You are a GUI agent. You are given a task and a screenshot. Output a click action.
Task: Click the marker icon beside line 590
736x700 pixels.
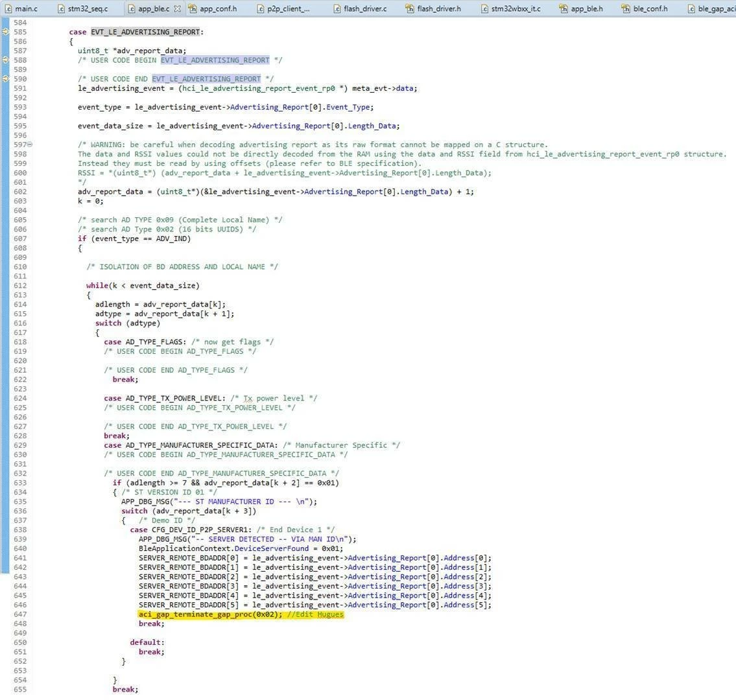(x=5, y=79)
